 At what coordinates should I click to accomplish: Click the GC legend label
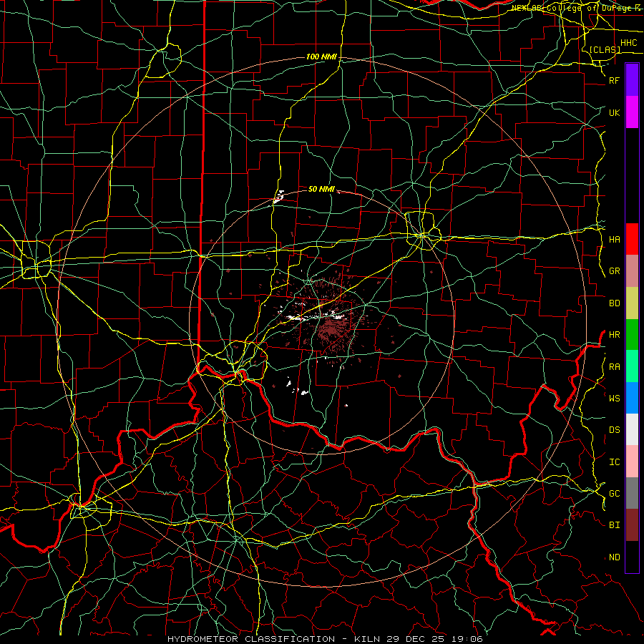click(614, 493)
